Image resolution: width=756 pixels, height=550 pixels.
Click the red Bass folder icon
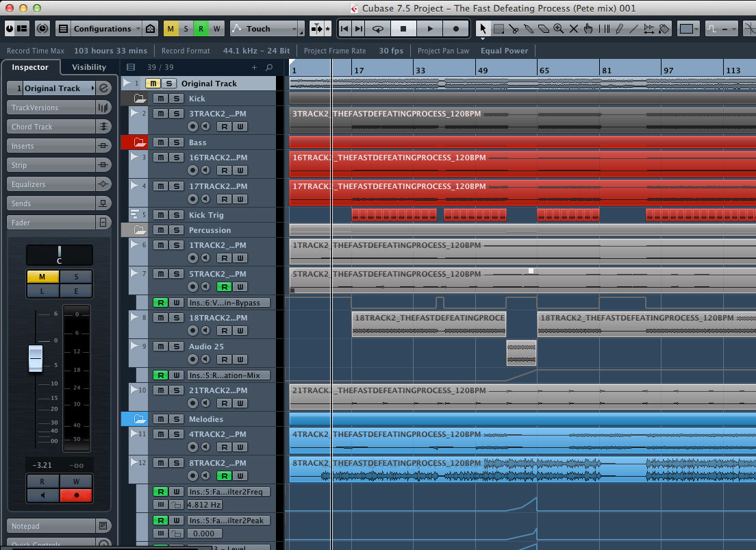click(x=140, y=142)
